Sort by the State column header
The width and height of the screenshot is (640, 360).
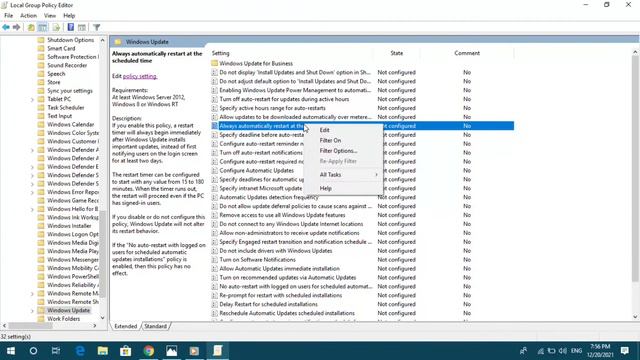pyautogui.click(x=396, y=53)
